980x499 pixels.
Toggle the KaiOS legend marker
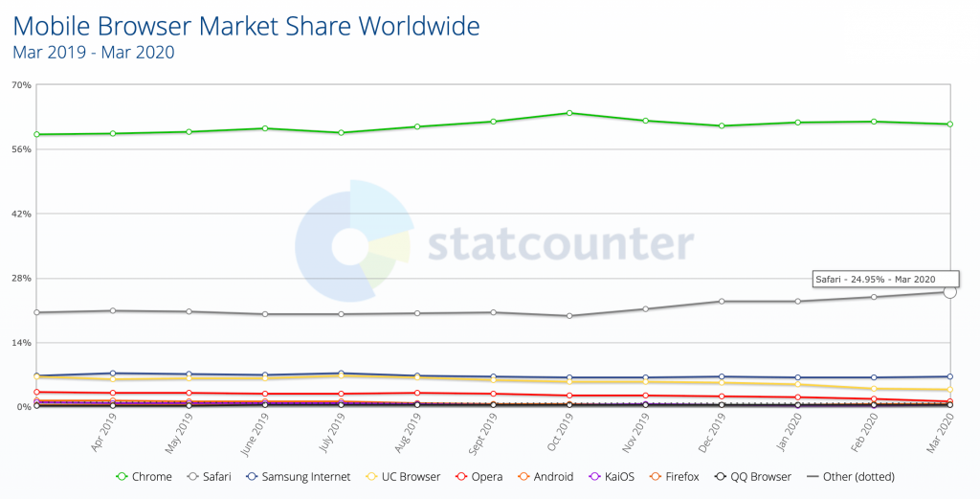pyautogui.click(x=593, y=476)
